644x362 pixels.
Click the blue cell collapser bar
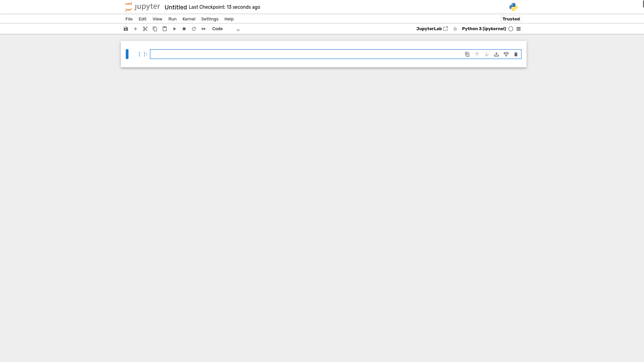point(127,54)
